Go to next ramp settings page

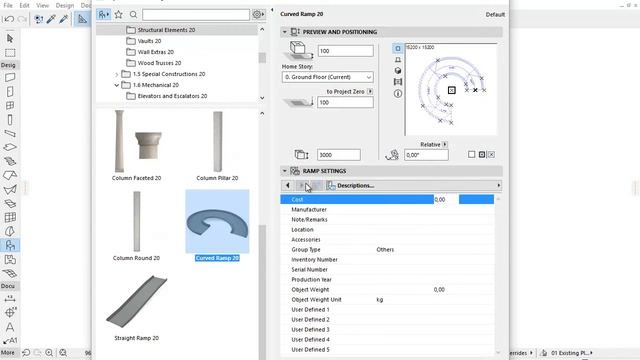[x=301, y=185]
